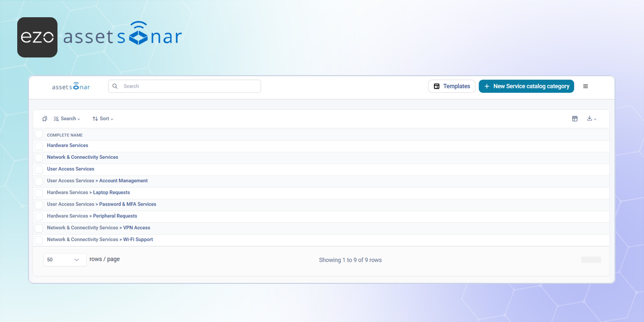Click the COMPLETE NAME column header
644x322 pixels.
point(65,135)
